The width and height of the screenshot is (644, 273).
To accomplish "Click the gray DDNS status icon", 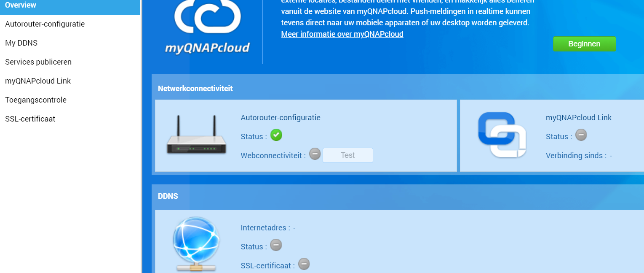I will (x=276, y=245).
